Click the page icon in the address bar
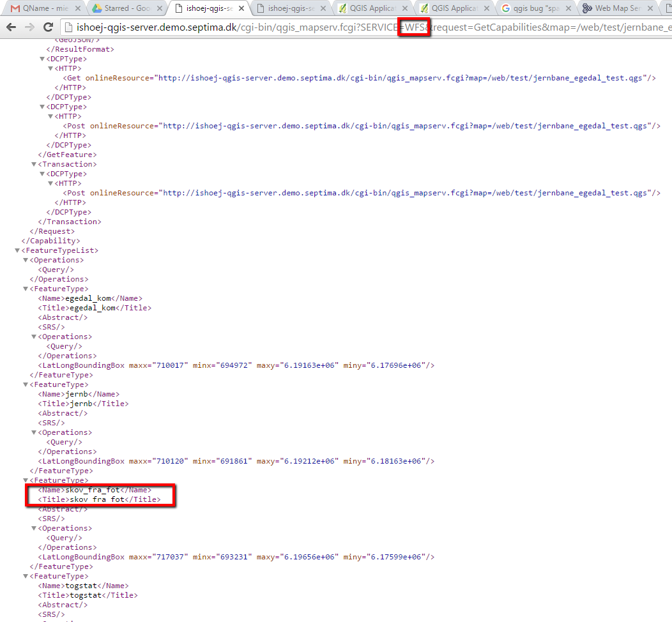 click(x=68, y=27)
